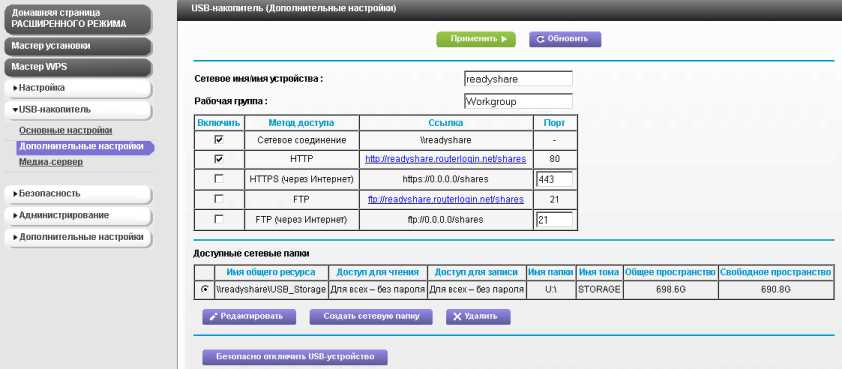Click the Обновить refresh button
The height and width of the screenshot is (369, 842).
[x=565, y=39]
